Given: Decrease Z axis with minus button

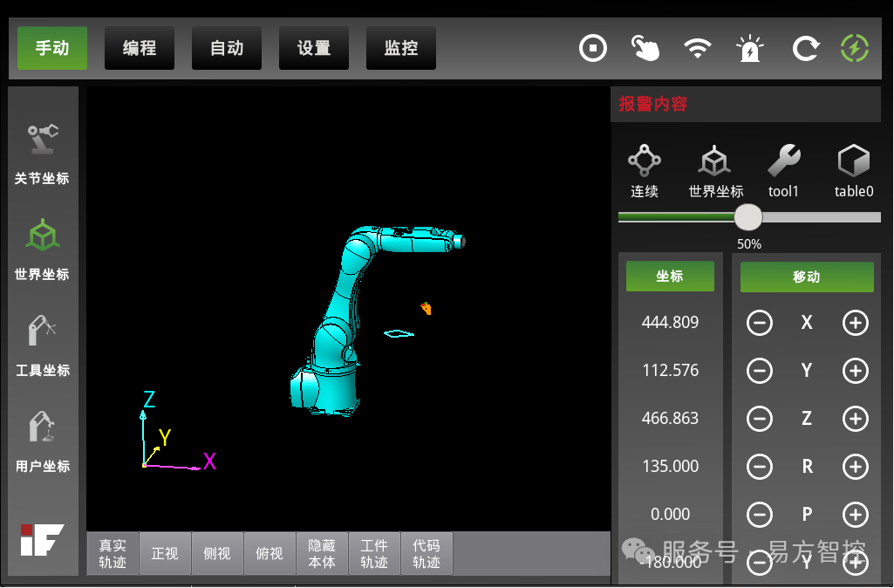Looking at the screenshot, I should 760,419.
